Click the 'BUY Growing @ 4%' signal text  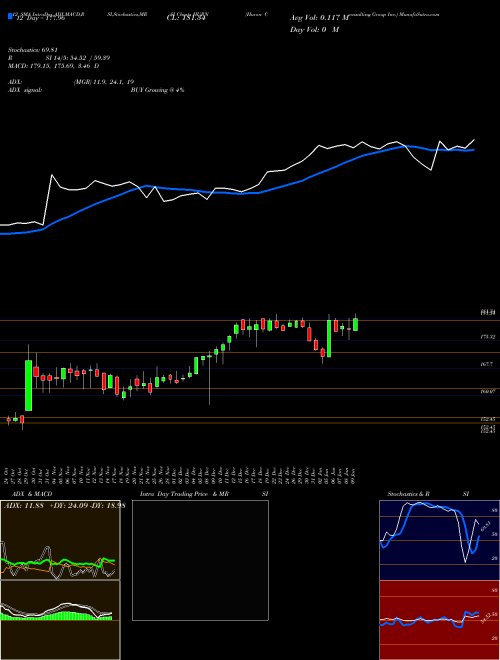point(157,90)
